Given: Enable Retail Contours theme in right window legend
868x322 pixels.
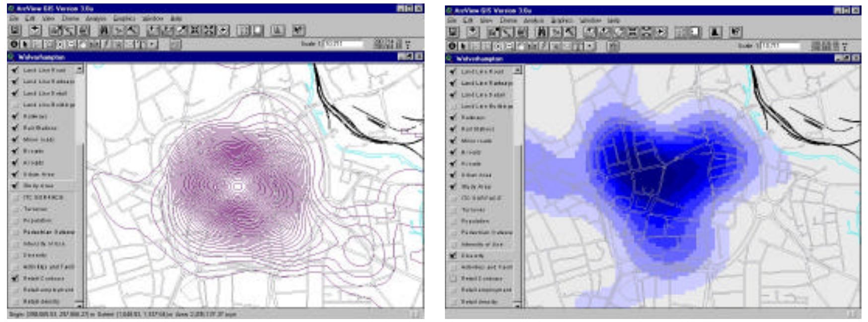Looking at the screenshot, I should tap(452, 279).
